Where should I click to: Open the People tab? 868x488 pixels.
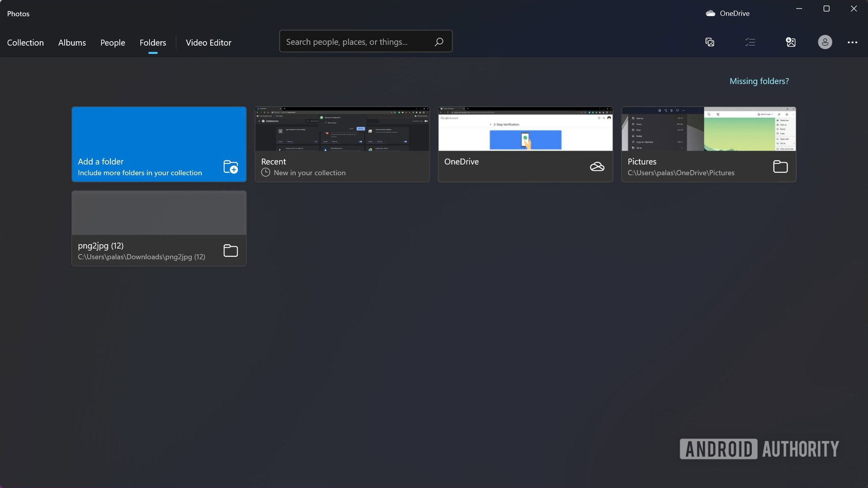pyautogui.click(x=113, y=42)
